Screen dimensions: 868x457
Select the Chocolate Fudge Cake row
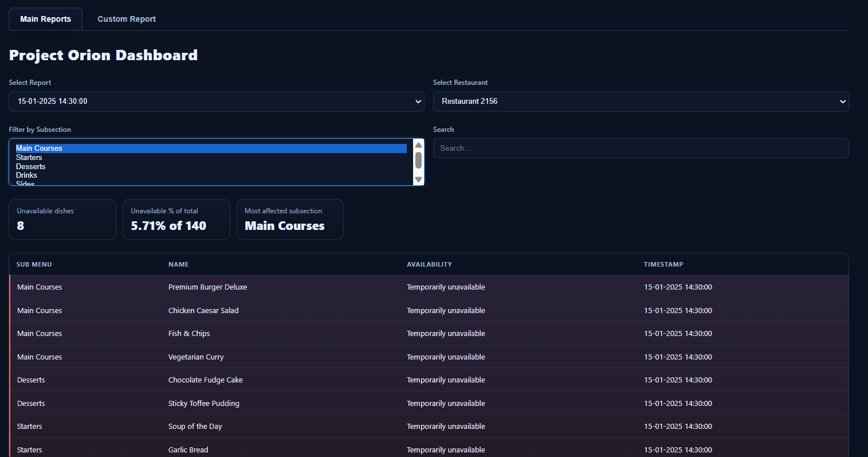click(x=205, y=380)
